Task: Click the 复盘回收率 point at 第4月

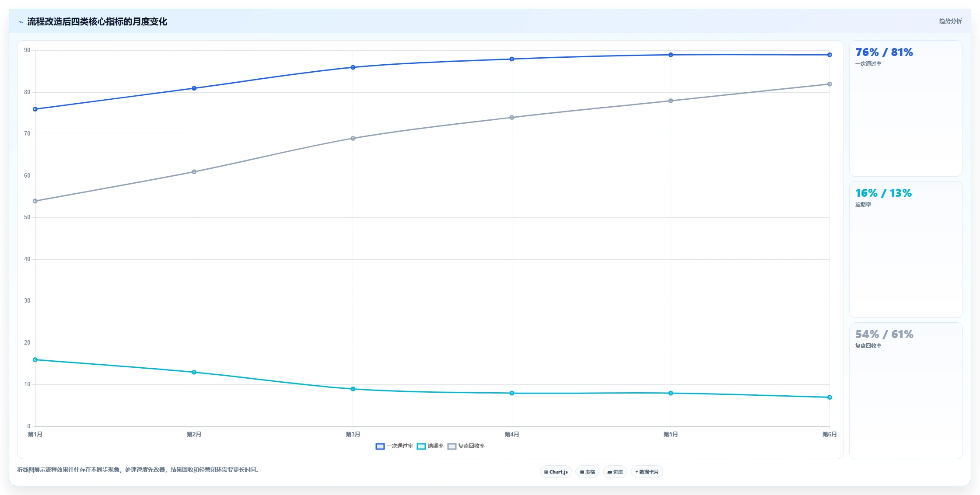Action: point(512,118)
